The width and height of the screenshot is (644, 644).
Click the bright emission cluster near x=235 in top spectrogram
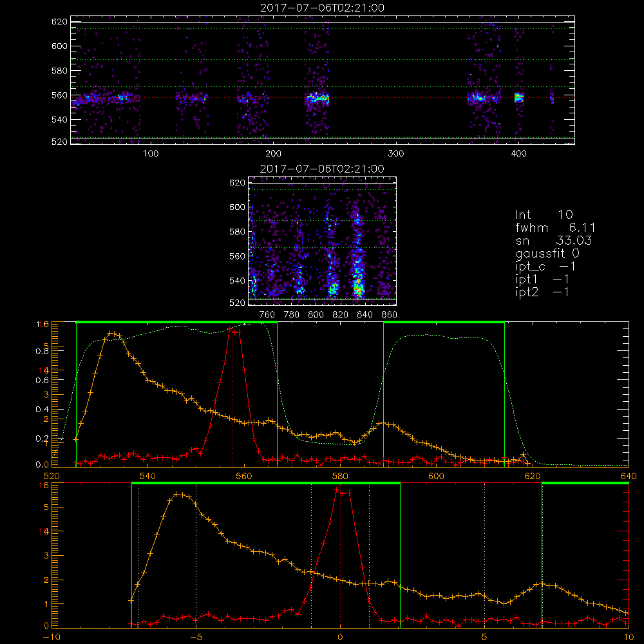(x=317, y=98)
